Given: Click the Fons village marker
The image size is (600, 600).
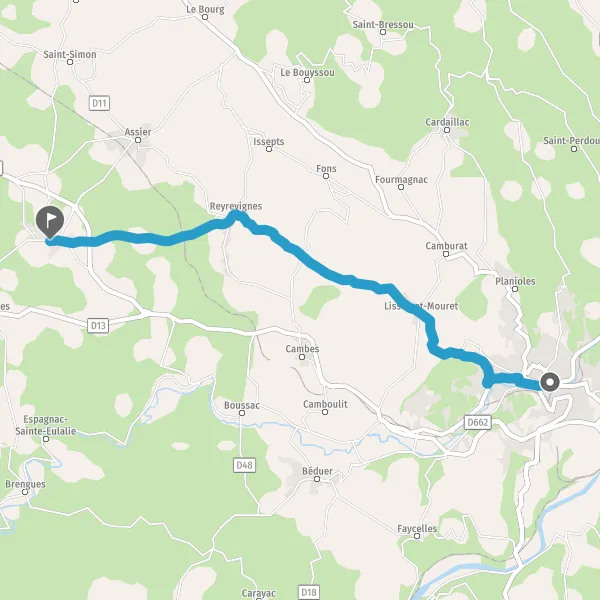Looking at the screenshot, I should (x=326, y=176).
